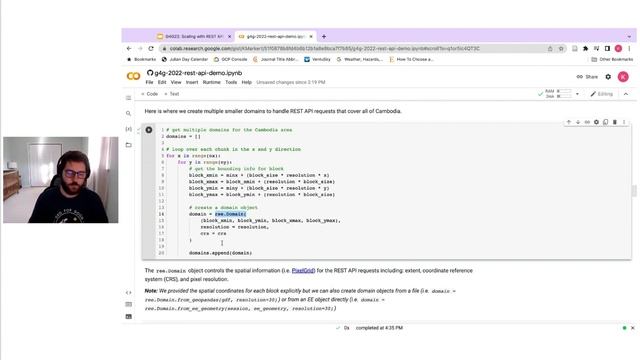Close the G4G22 Scaling browser tab
The width and height of the screenshot is (640, 360).
coord(229,36)
